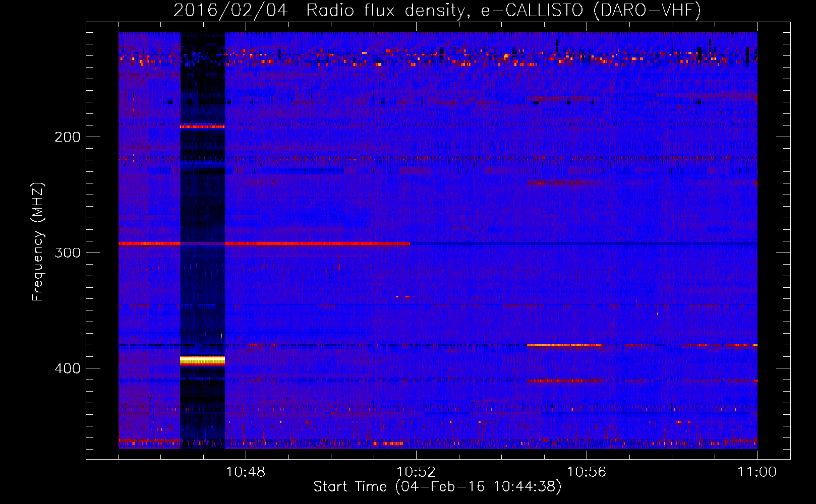Click the 300 frequency tick label
The height and width of the screenshot is (504, 816).
pos(68,253)
